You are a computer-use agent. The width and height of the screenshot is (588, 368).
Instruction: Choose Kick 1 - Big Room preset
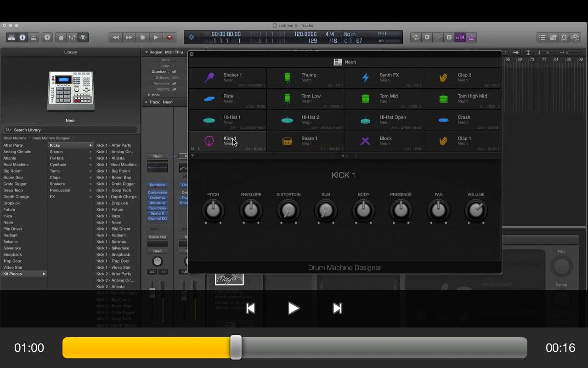tap(113, 171)
